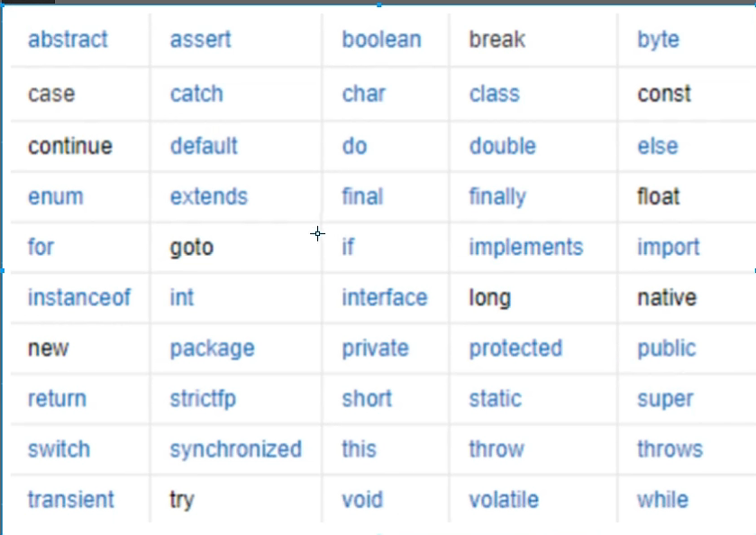This screenshot has width=756, height=535.
Task: Select the 'finally' keyword link
Action: pyautogui.click(x=497, y=196)
